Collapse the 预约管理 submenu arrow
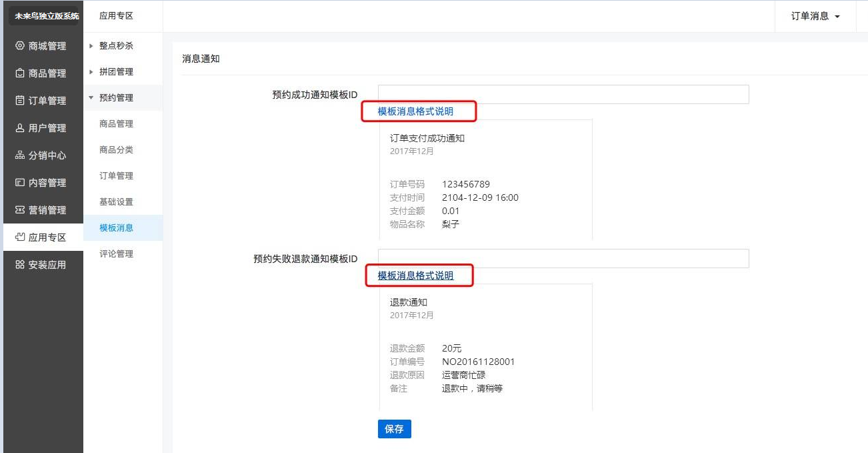The height and width of the screenshot is (453, 868). (91, 98)
